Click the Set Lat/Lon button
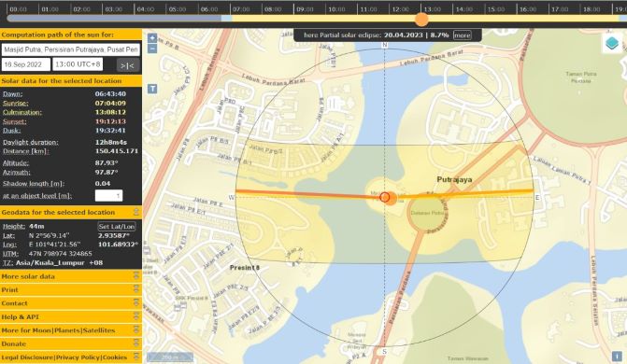 pos(117,227)
